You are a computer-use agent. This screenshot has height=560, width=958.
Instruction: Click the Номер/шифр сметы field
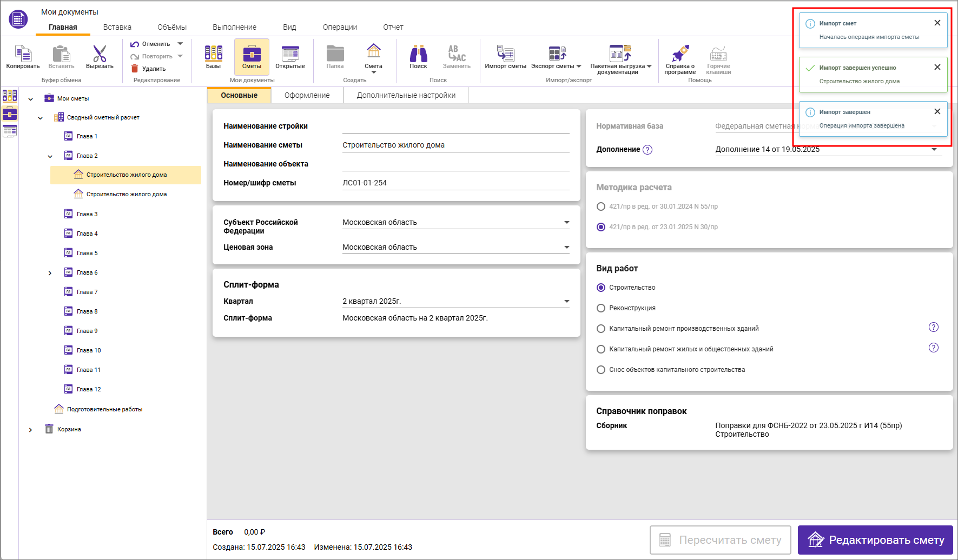[456, 183]
